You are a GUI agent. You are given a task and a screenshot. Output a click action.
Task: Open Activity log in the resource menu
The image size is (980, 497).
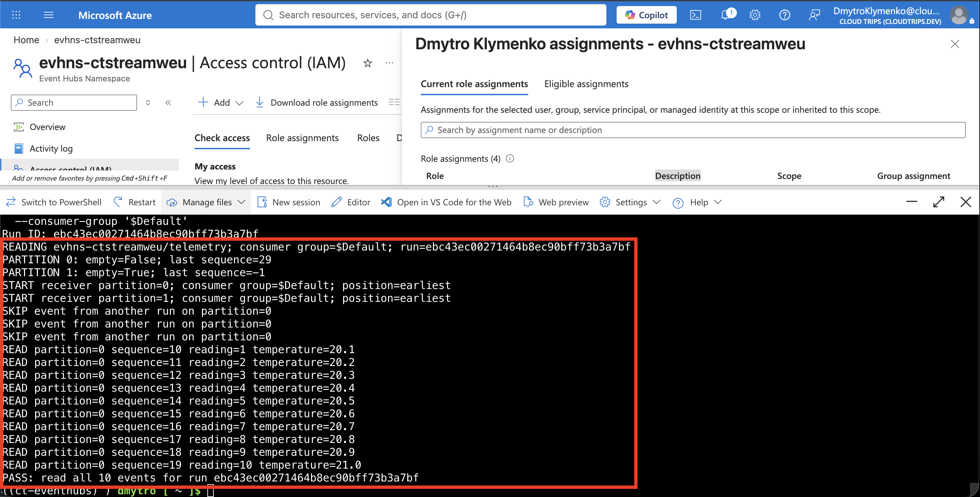[x=51, y=149]
